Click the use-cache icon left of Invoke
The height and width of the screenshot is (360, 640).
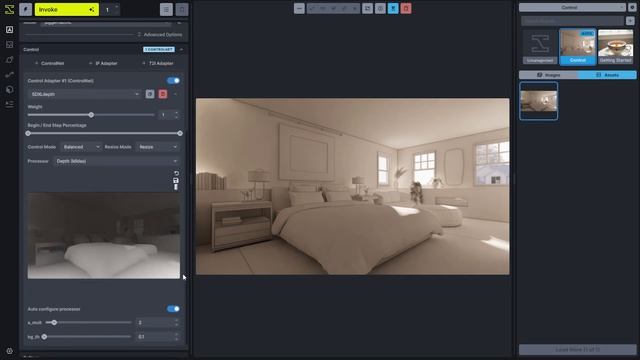pos(25,9)
